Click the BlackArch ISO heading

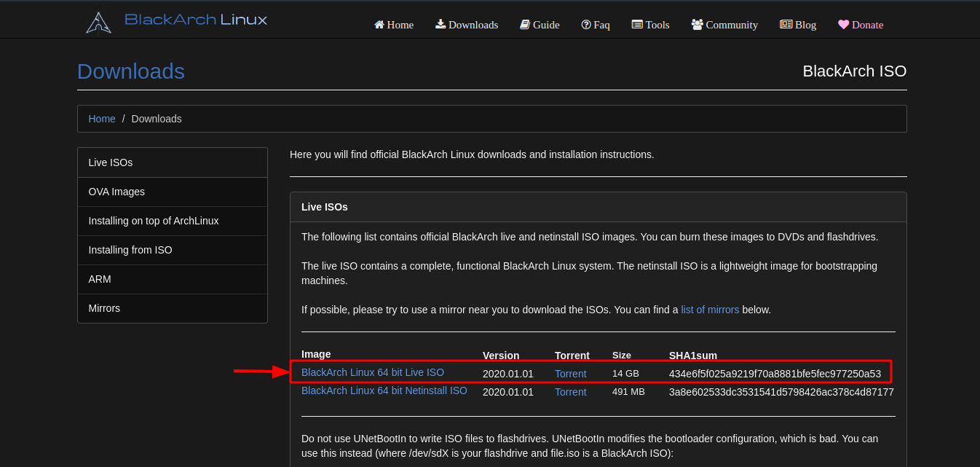point(855,71)
